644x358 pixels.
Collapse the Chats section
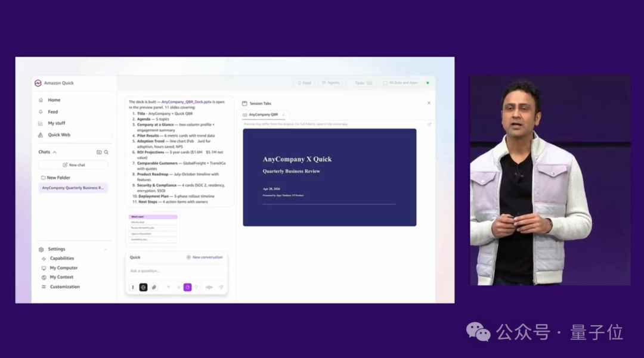pos(55,152)
